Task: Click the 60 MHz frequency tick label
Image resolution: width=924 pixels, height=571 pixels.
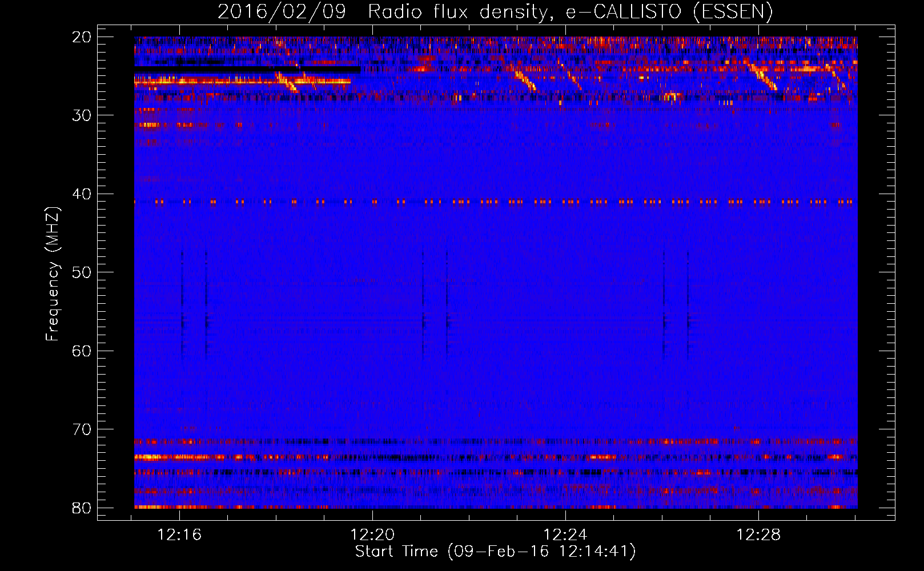Action: 82,351
